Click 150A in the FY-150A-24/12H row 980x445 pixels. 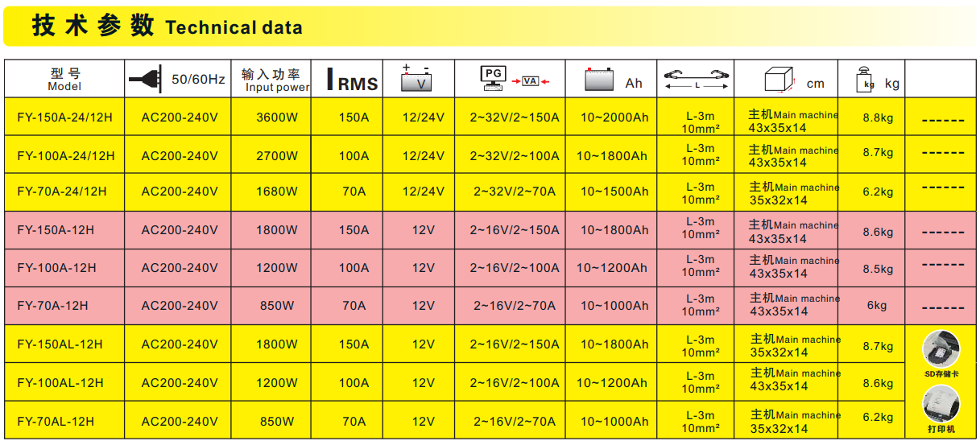tap(354, 117)
